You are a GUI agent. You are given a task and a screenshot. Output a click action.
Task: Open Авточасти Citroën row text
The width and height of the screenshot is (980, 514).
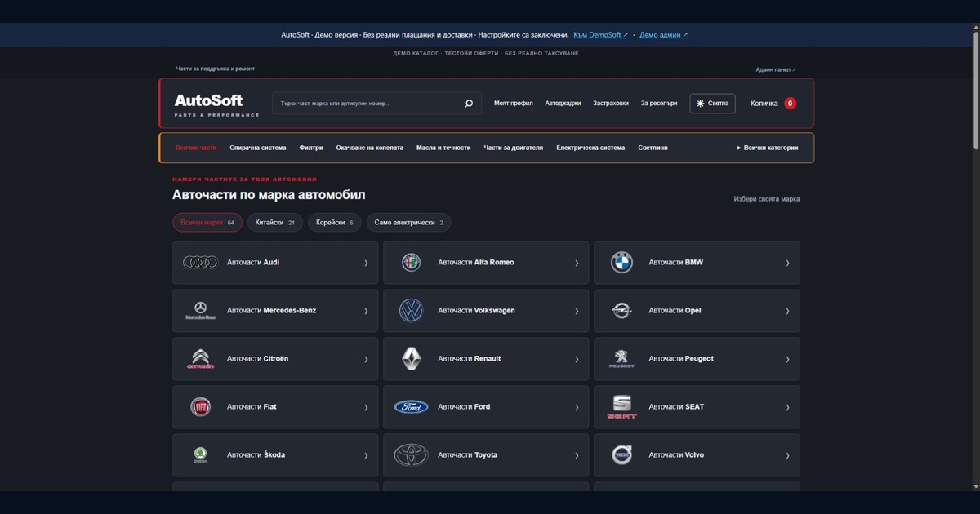(x=257, y=359)
